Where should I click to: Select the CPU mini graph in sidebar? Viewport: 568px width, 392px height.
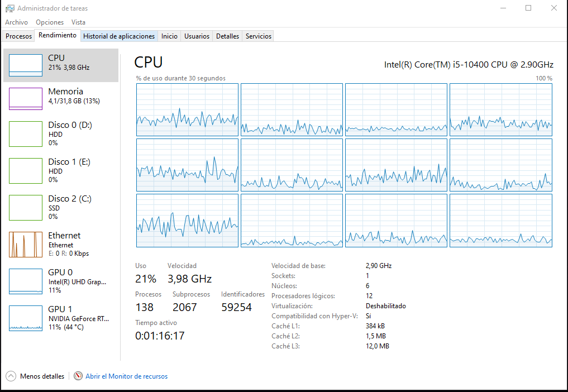click(26, 65)
